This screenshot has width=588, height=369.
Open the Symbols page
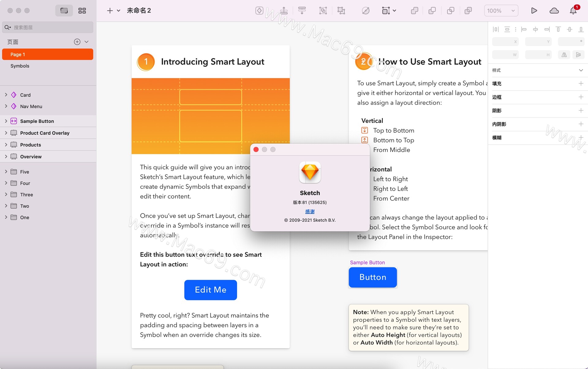20,66
